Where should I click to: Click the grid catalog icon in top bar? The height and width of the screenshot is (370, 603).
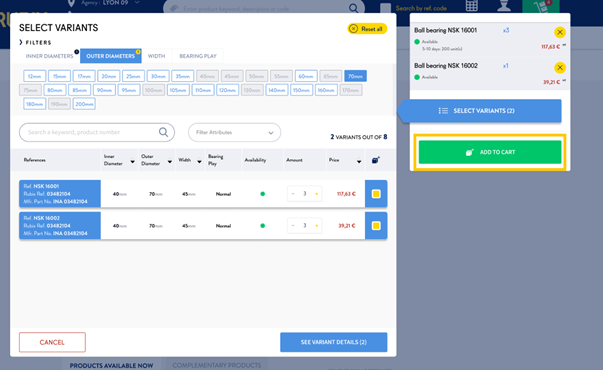(x=471, y=6)
